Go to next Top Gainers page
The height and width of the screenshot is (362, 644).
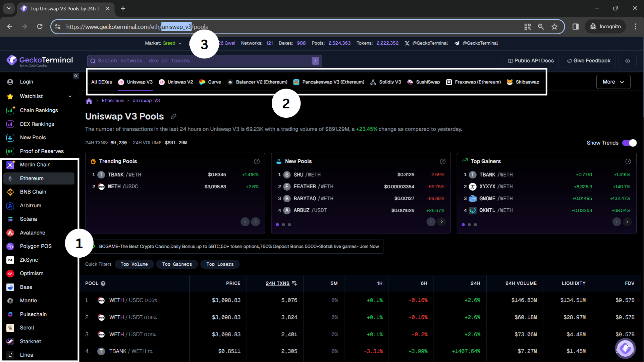[627, 222]
